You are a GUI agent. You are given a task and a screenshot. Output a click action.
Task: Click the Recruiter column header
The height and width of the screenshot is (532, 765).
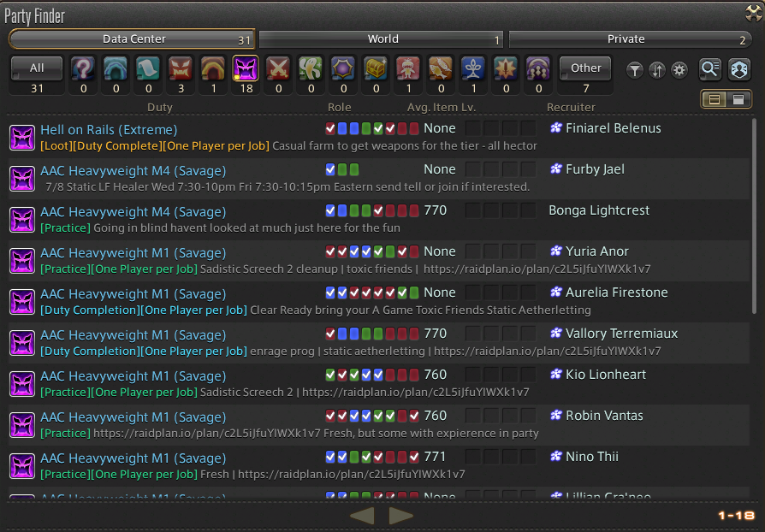pyautogui.click(x=571, y=107)
